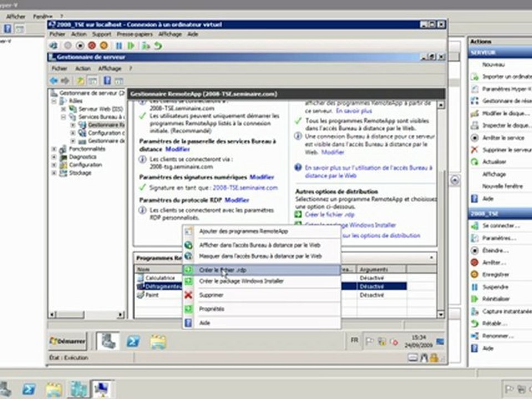Choose Ajouter des programmes RemoteApp
The width and height of the screenshot is (532, 399).
[262, 232]
